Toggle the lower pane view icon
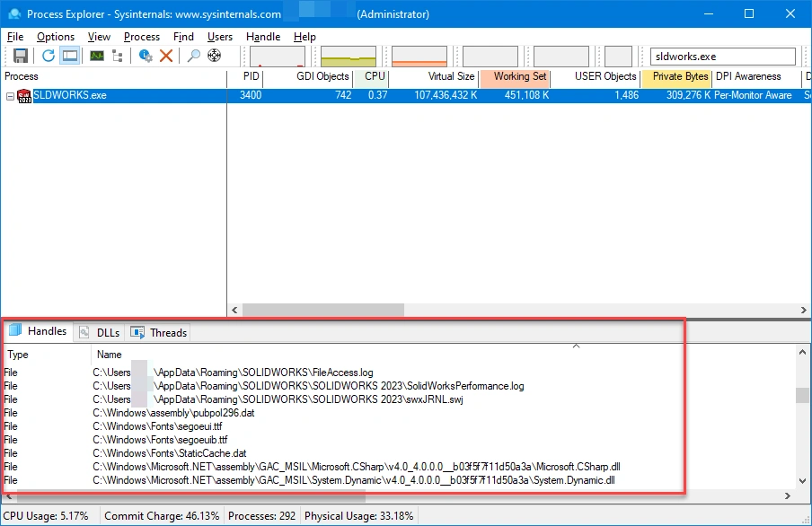Viewport: 812px width, 526px height. coord(70,56)
